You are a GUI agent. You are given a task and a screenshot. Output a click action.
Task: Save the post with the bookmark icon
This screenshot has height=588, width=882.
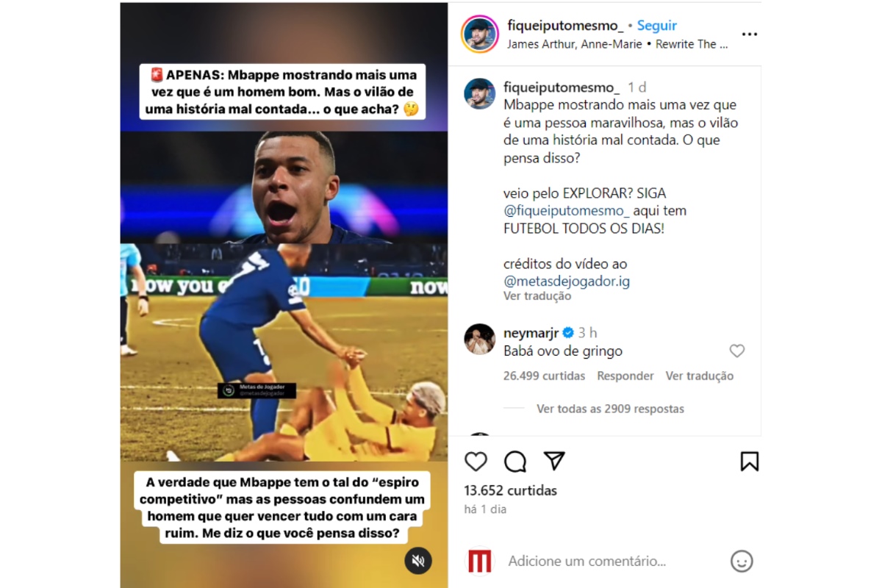749,462
